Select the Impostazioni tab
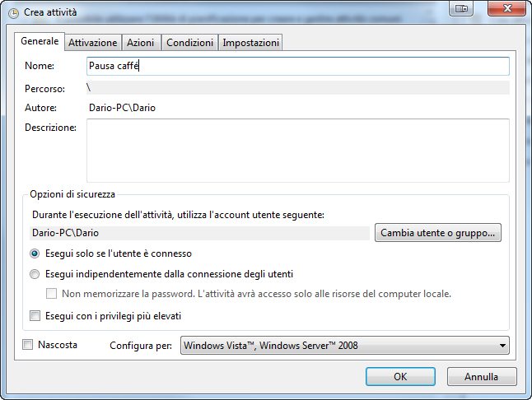 251,43
